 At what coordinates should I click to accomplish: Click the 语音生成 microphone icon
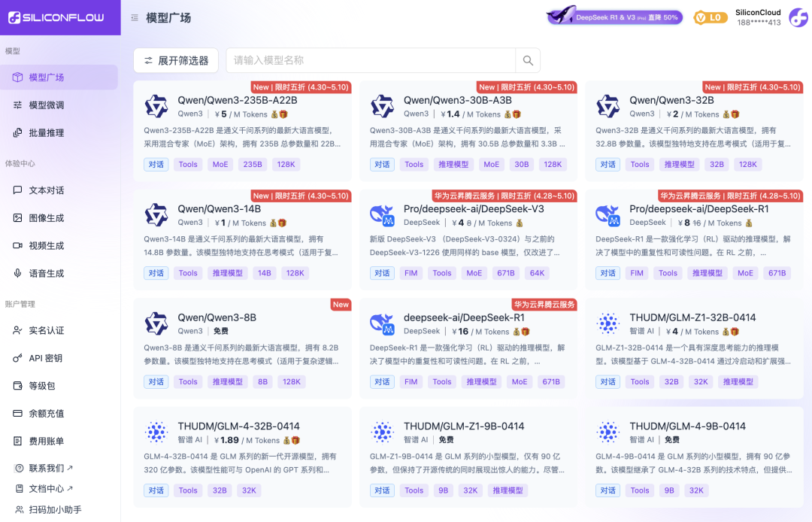[x=17, y=274]
